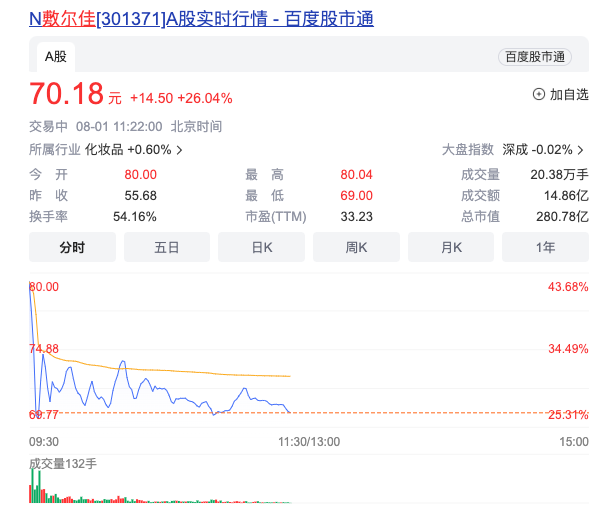
Task: Open the 百度股市通 badge
Action: pyautogui.click(x=533, y=57)
